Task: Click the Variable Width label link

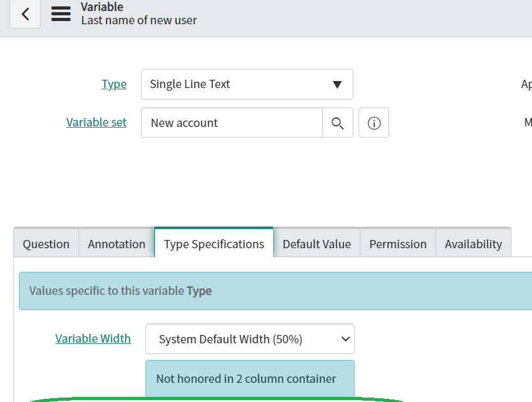Action: coord(92,338)
